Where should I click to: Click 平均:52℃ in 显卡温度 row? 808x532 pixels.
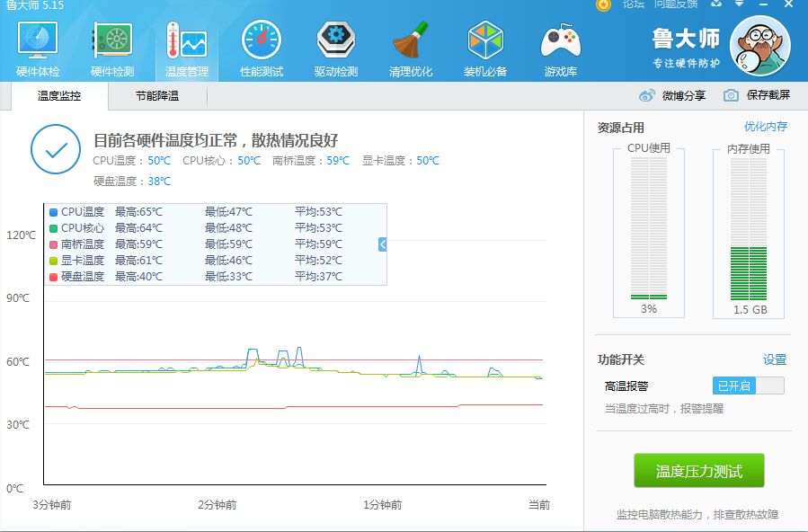click(318, 260)
